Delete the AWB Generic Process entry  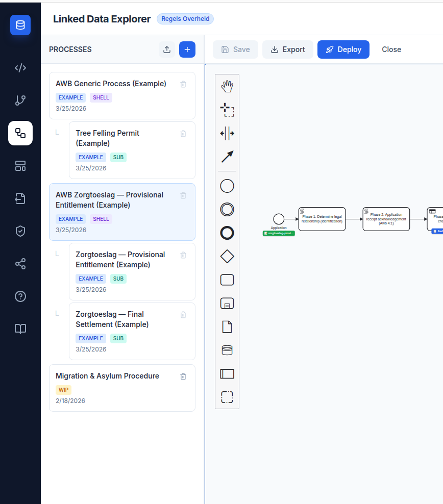coord(183,84)
